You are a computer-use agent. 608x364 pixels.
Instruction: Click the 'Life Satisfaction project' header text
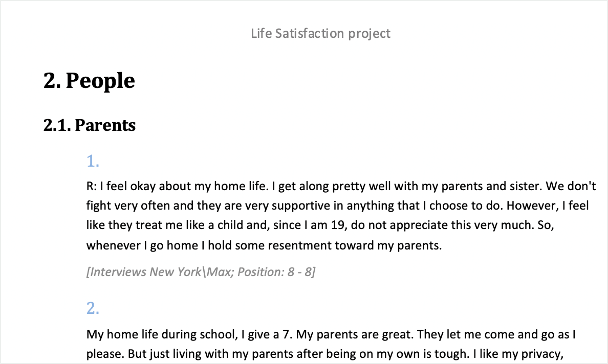coord(320,34)
